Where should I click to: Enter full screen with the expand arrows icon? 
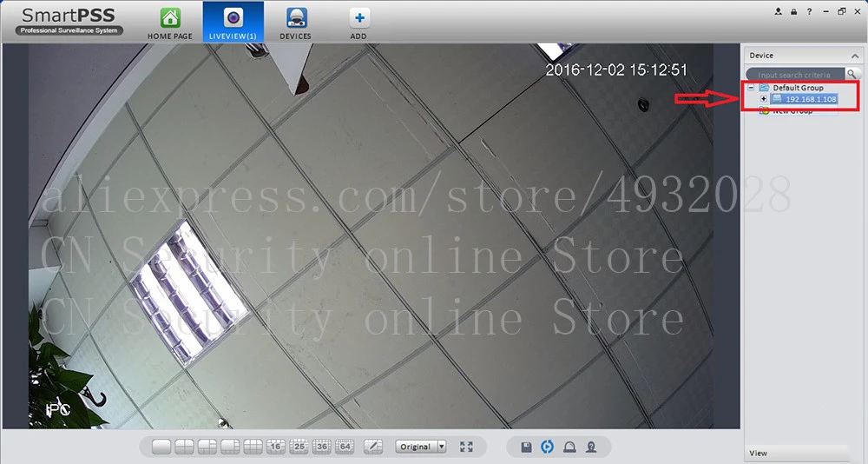point(467,447)
